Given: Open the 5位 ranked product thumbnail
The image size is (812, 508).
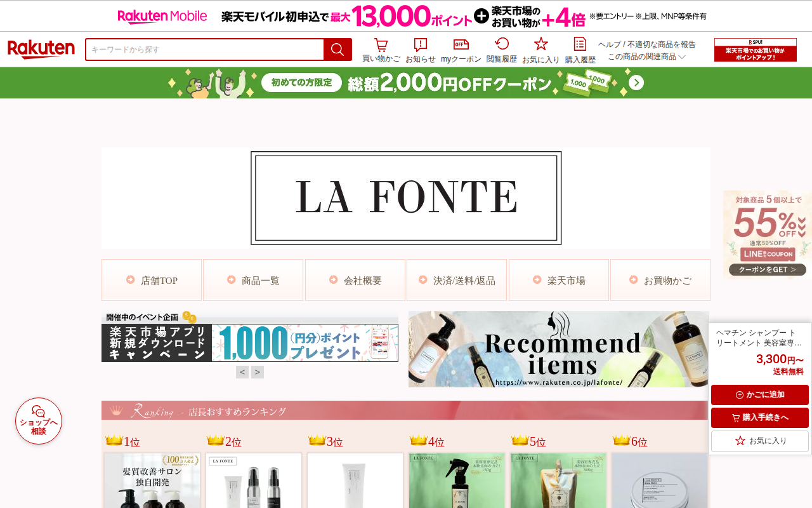Looking at the screenshot, I should point(558,480).
